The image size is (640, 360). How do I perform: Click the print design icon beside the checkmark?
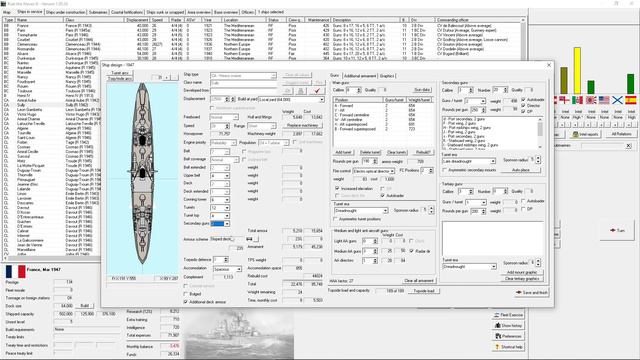(x=301, y=91)
